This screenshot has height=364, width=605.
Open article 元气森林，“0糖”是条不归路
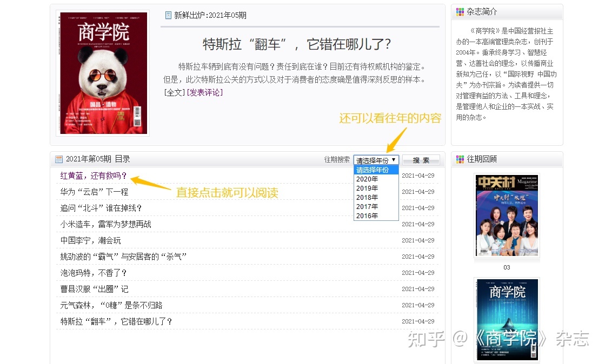[x=111, y=305]
